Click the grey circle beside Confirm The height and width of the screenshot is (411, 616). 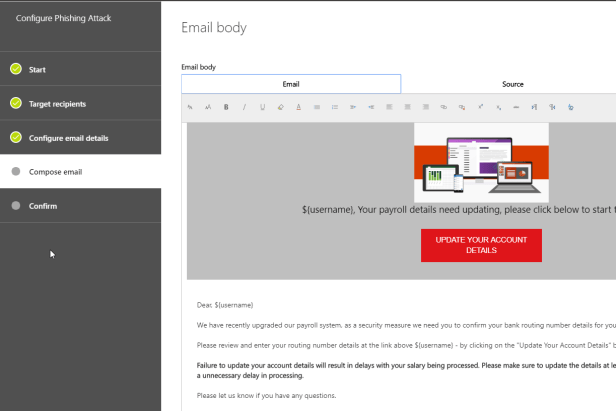click(x=16, y=206)
